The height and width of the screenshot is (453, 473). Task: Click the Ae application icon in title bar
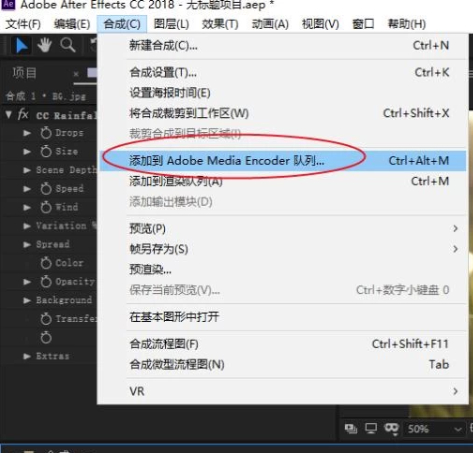pyautogui.click(x=8, y=5)
